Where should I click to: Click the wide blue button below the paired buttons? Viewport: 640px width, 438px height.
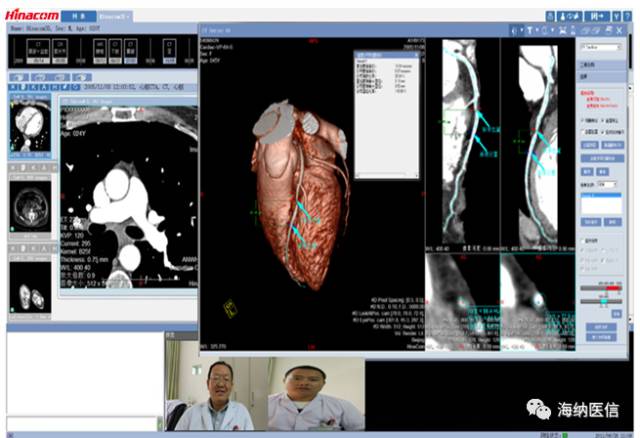[602, 158]
